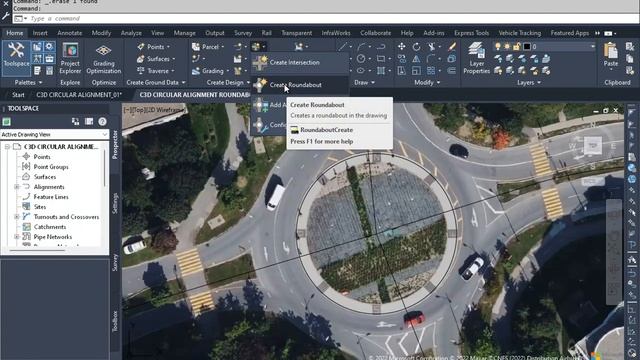The height and width of the screenshot is (360, 640).
Task: Select the Rectangle draw tool
Action: pyautogui.click(x=381, y=59)
